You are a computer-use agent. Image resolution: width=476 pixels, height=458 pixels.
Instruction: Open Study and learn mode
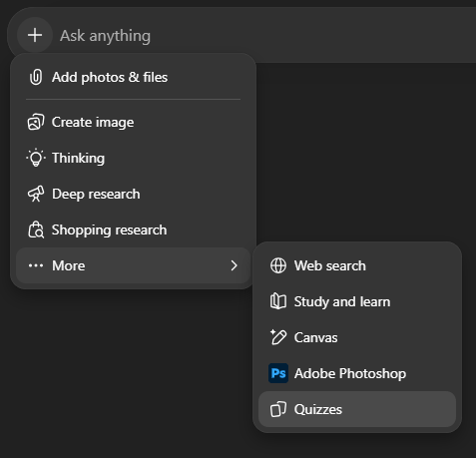click(357, 301)
